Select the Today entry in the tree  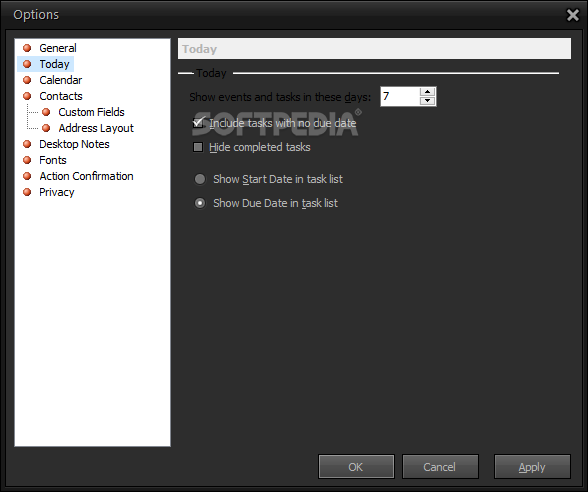[x=54, y=64]
